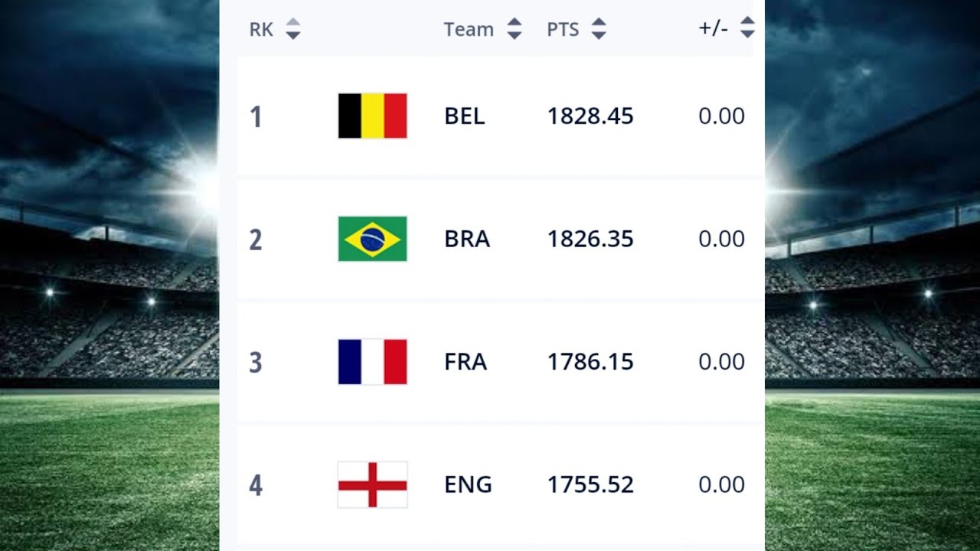The image size is (980, 551).
Task: Select the BRA team name
Action: coord(466,239)
